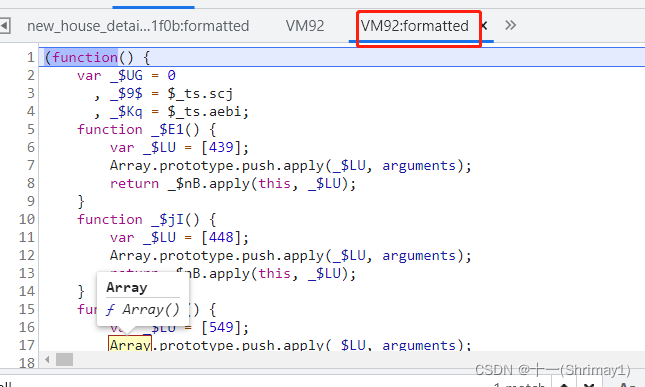Click the 'function' keyword on line 1
The image size is (645, 387).
tap(85, 58)
